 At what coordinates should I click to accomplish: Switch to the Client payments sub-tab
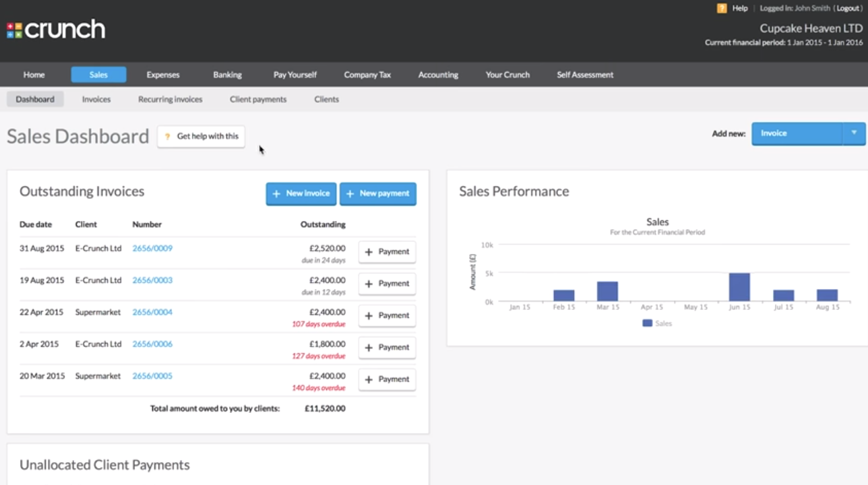[258, 99]
